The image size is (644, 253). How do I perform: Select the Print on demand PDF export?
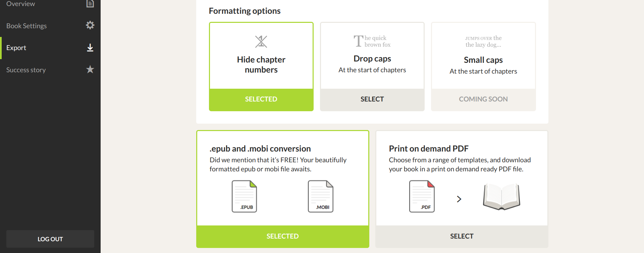point(462,236)
